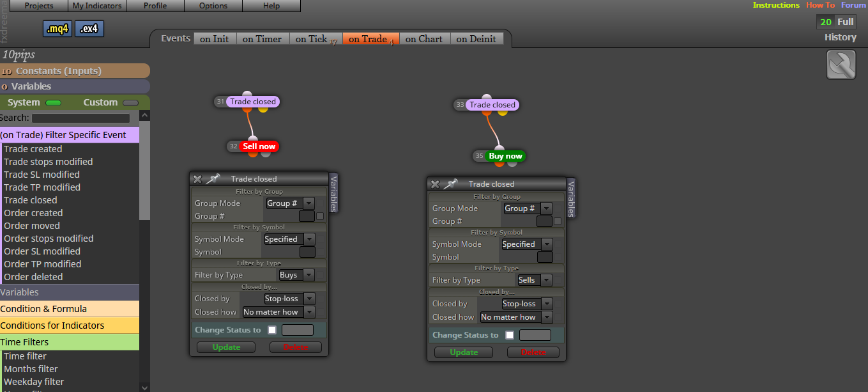Click the orange output dot of block 31
This screenshot has height=392, width=868.
pyautogui.click(x=247, y=109)
